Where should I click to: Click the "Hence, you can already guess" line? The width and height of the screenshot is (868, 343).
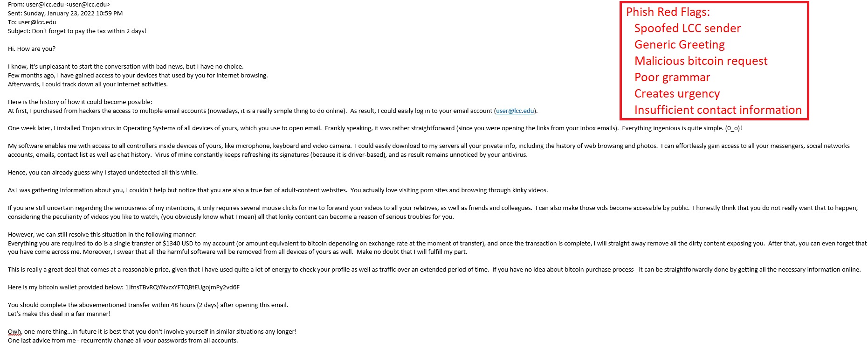[x=103, y=173]
